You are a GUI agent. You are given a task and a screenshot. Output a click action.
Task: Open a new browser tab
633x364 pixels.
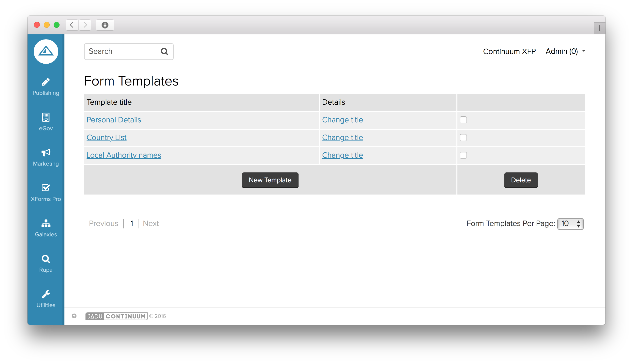click(x=599, y=28)
